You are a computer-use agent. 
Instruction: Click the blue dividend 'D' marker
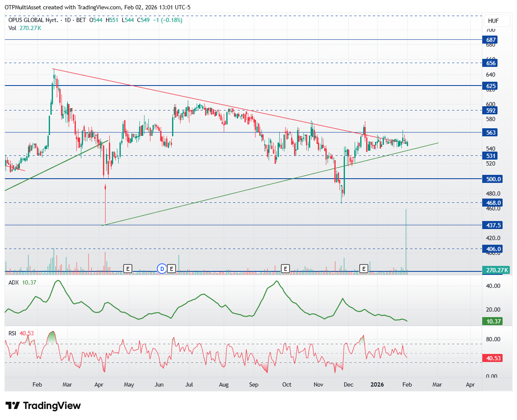161,268
